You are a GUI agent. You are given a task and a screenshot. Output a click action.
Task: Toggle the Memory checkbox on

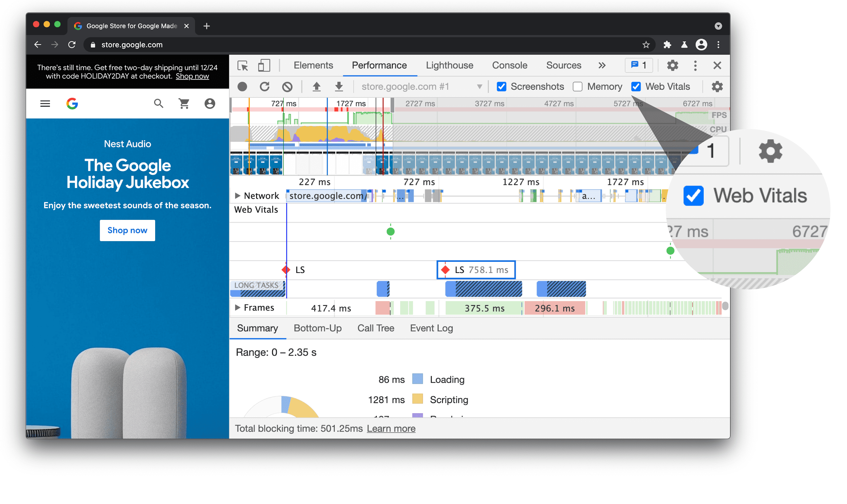(x=577, y=86)
